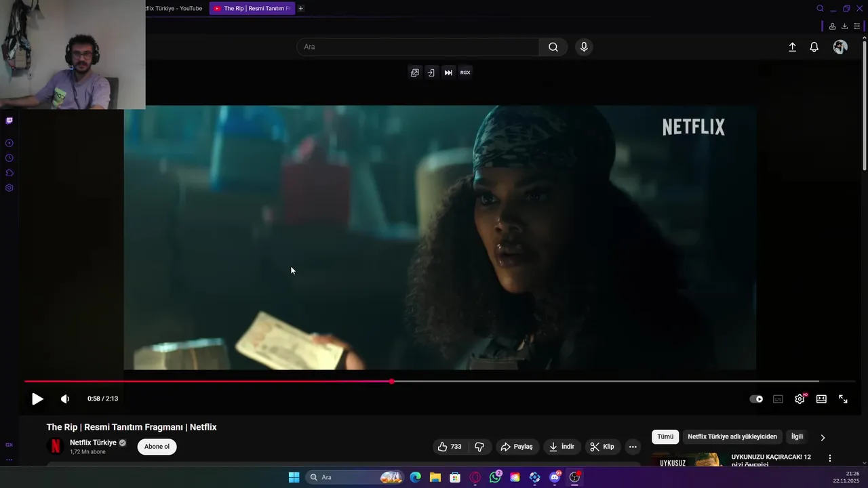
Task: Click the red playhead scrubber dot
Action: pyautogui.click(x=392, y=382)
